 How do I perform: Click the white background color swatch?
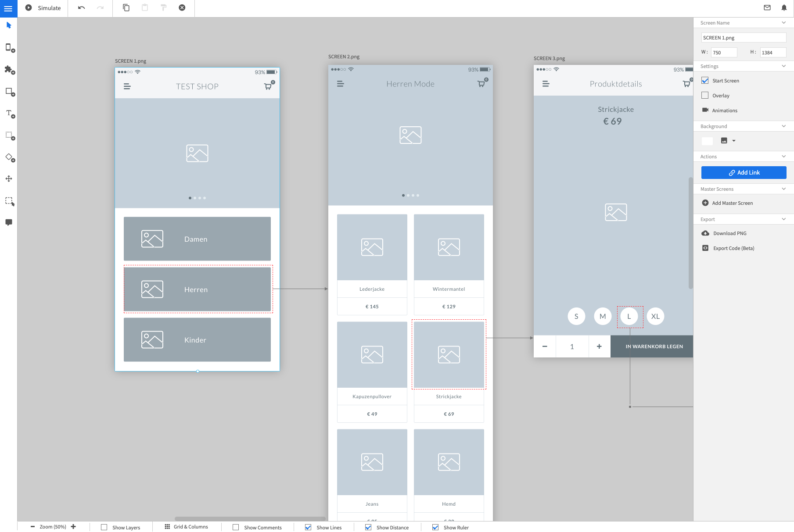(x=707, y=141)
